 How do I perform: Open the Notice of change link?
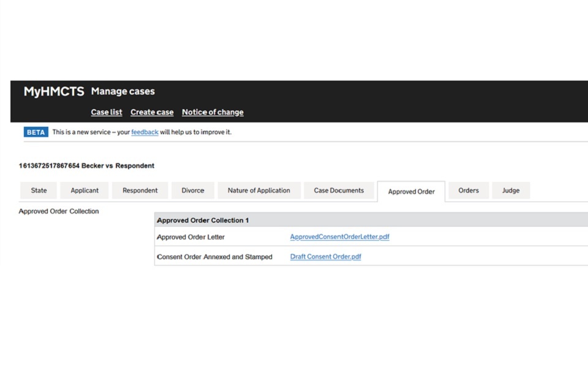[213, 112]
